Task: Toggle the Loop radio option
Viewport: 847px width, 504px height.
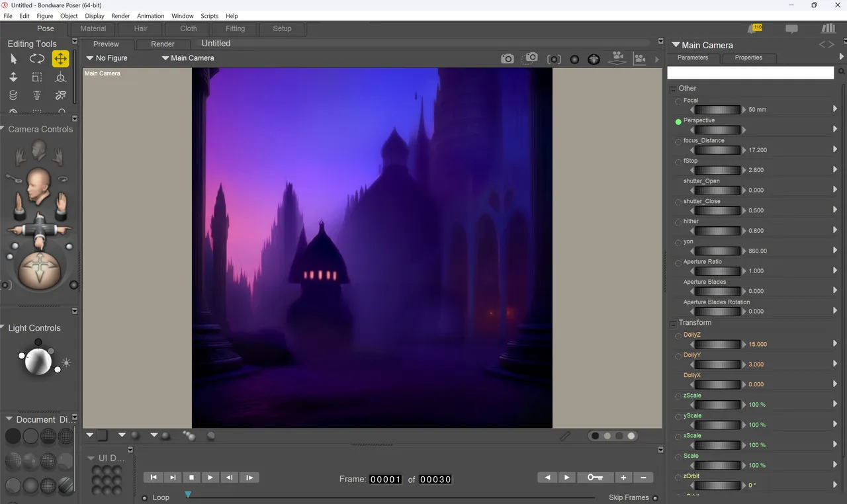Action: point(145,498)
